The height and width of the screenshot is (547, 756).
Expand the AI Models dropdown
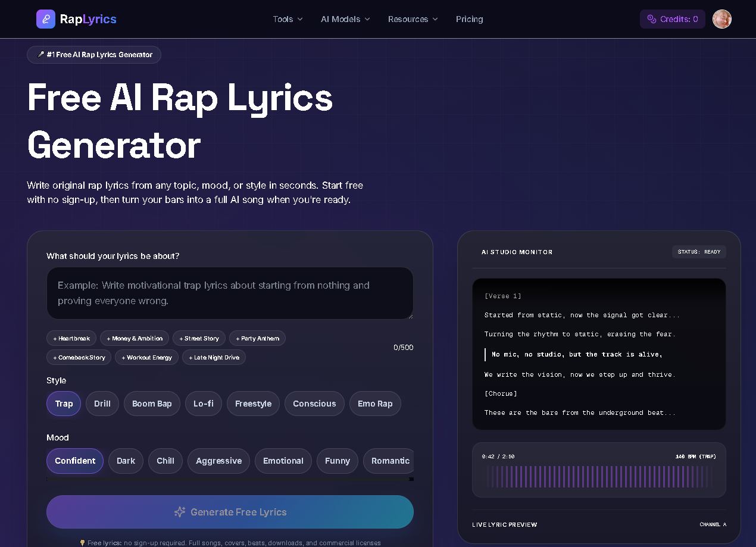(x=345, y=19)
